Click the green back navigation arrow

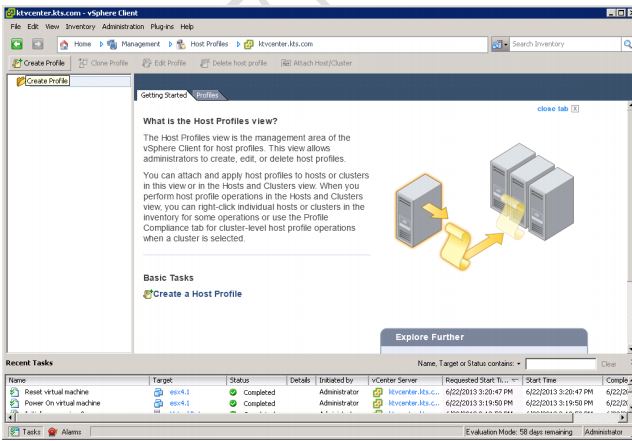(17, 44)
